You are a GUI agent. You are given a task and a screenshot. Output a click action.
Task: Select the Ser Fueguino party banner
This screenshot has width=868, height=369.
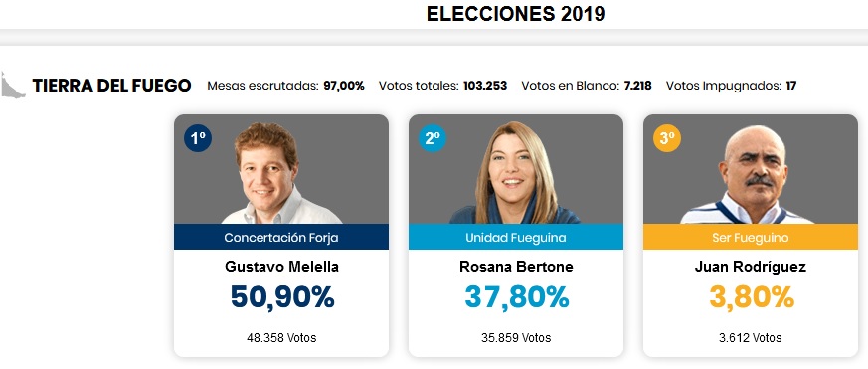(750, 237)
